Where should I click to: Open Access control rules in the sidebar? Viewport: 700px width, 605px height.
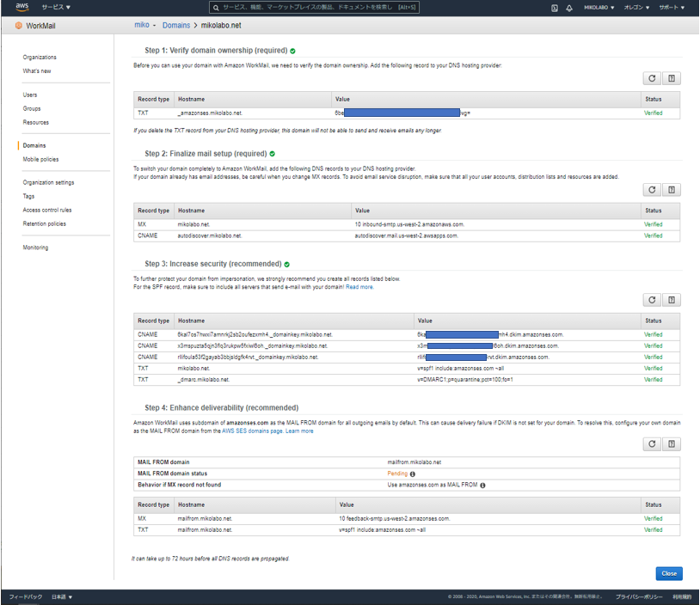click(47, 211)
